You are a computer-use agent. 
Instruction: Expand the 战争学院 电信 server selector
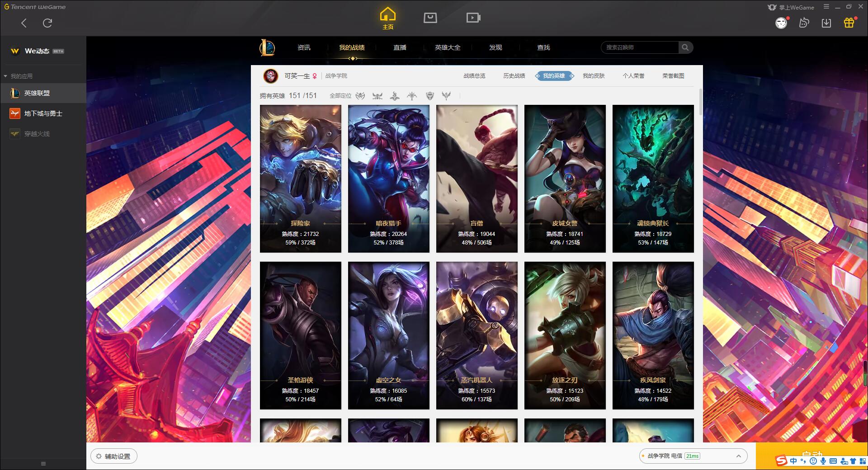pyautogui.click(x=693, y=456)
